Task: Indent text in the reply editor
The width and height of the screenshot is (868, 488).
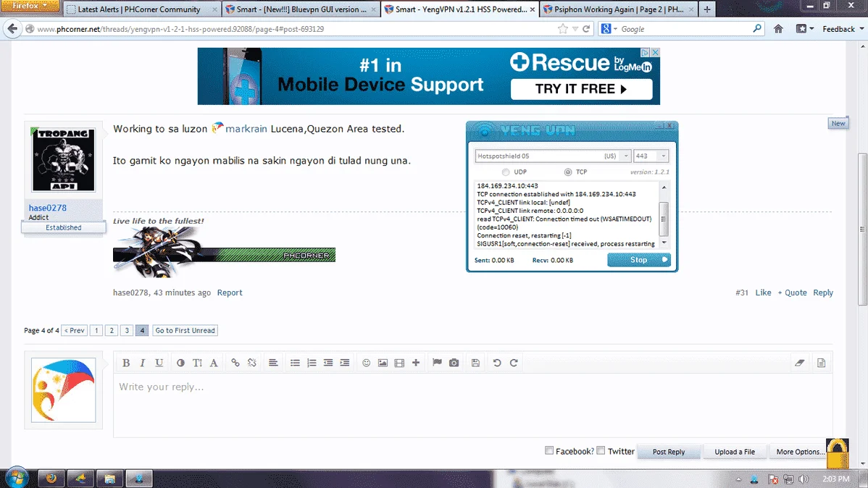Action: click(344, 363)
